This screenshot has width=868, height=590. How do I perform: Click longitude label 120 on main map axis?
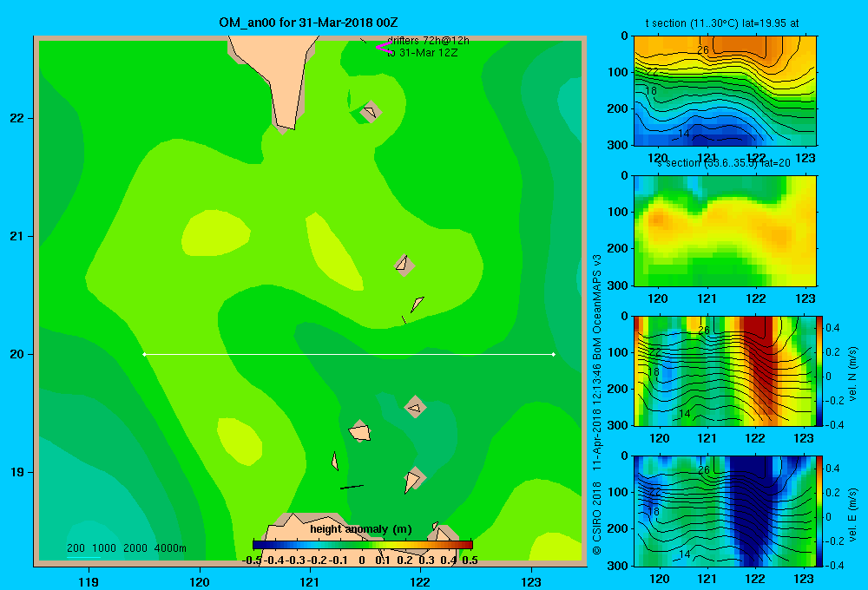tap(200, 581)
